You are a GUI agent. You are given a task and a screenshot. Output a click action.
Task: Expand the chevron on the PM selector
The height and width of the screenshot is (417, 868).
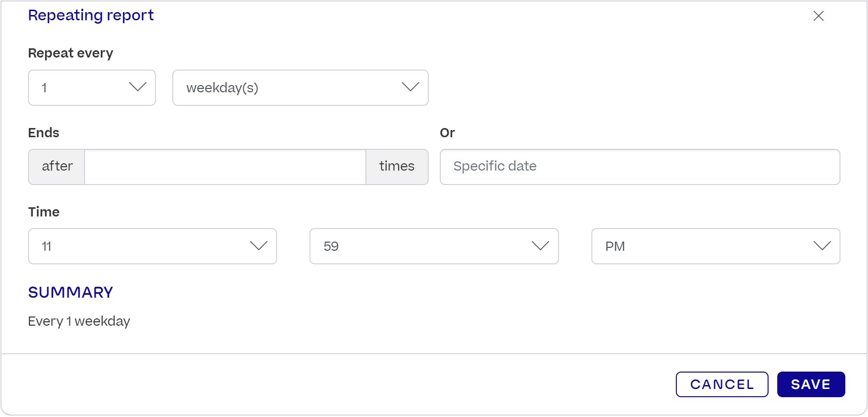point(822,246)
